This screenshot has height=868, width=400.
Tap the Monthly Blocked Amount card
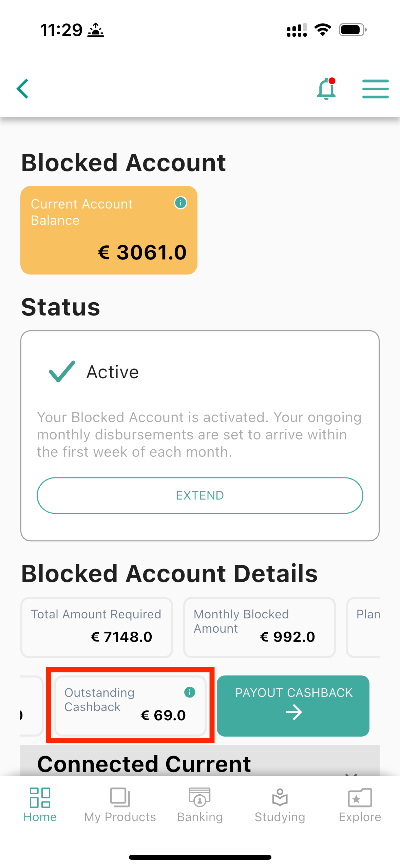point(260,627)
